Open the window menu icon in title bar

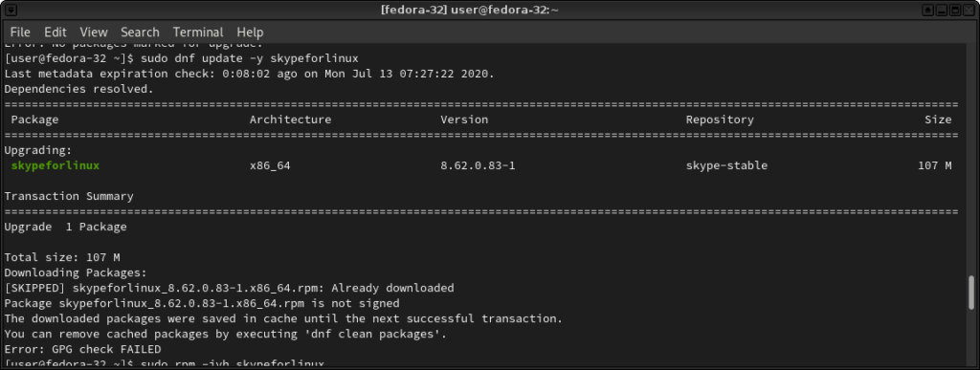pyautogui.click(x=10, y=10)
